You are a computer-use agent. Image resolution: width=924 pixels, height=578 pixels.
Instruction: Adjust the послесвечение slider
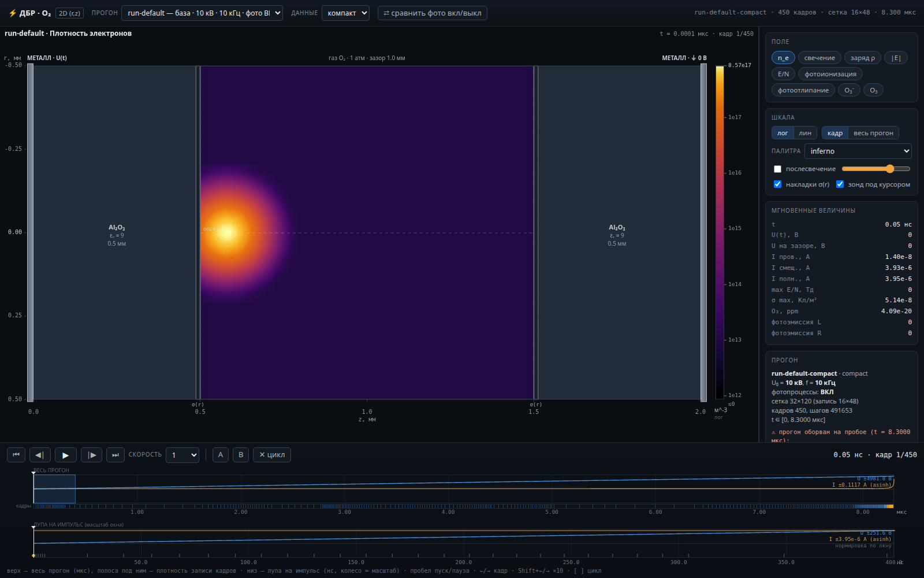tap(876, 169)
